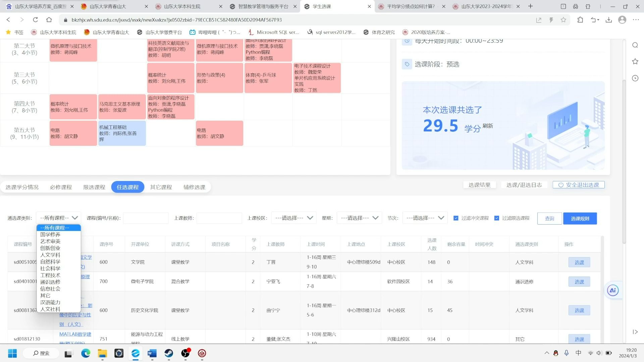The height and width of the screenshot is (362, 644).
Task: Click the sidebar favorites star icon
Action: point(635,62)
